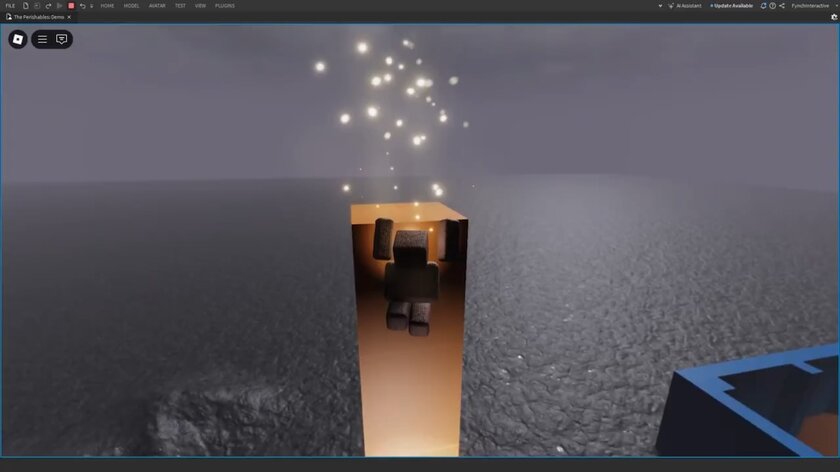Open the FynchInteractive account dropdown
840x472 pixels.
814,6
